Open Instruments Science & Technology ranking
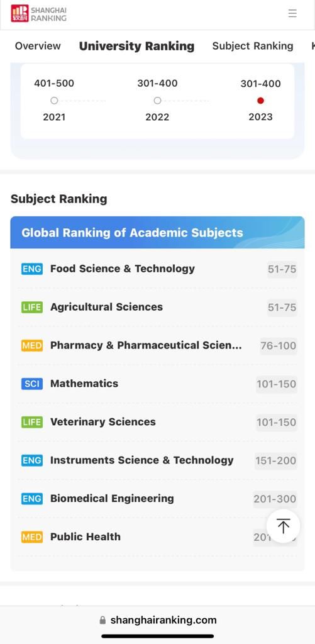The height and width of the screenshot is (644, 315). point(157,460)
